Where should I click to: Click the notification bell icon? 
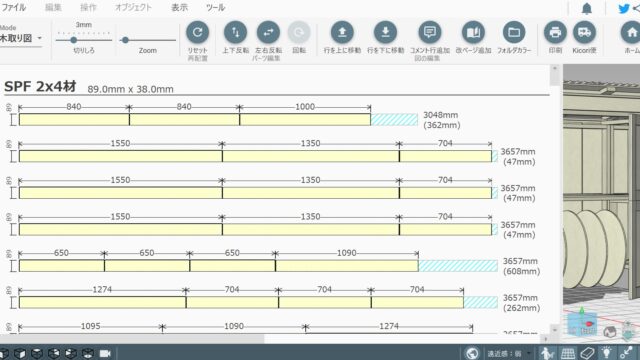pyautogui.click(x=587, y=9)
